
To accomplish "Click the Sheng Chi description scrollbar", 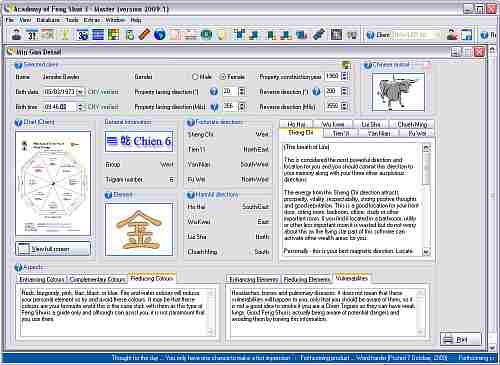I will click(426, 199).
